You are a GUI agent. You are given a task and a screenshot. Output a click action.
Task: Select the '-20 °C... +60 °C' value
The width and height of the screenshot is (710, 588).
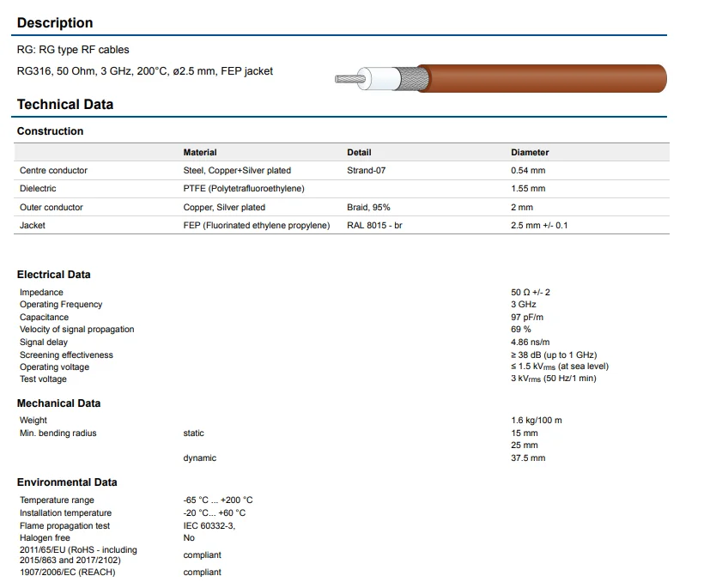pos(214,512)
